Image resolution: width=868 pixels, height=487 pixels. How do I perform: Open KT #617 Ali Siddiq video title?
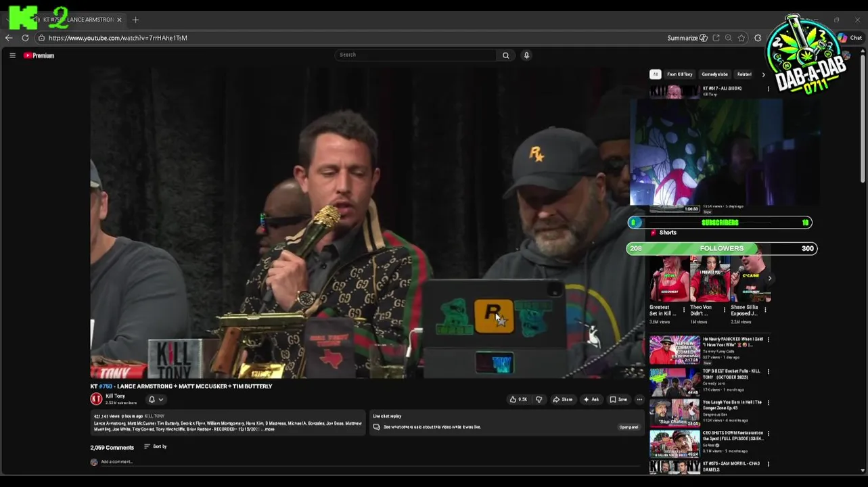coord(722,88)
